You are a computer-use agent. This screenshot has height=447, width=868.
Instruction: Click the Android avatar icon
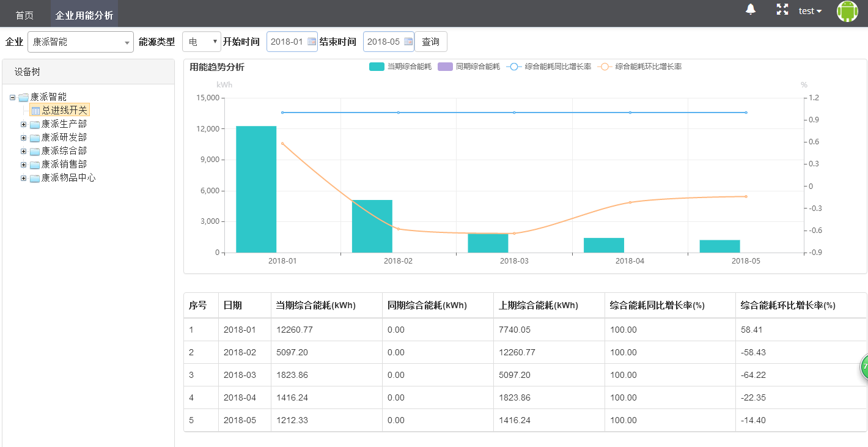point(847,12)
